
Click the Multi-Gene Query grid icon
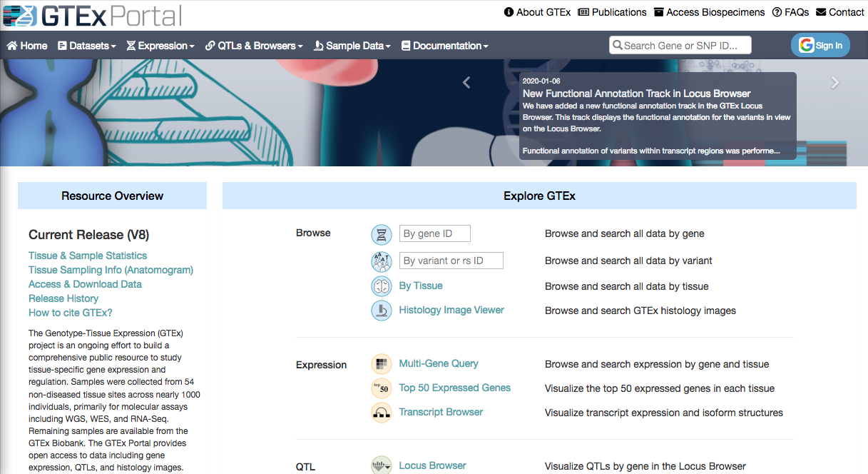[x=382, y=364]
